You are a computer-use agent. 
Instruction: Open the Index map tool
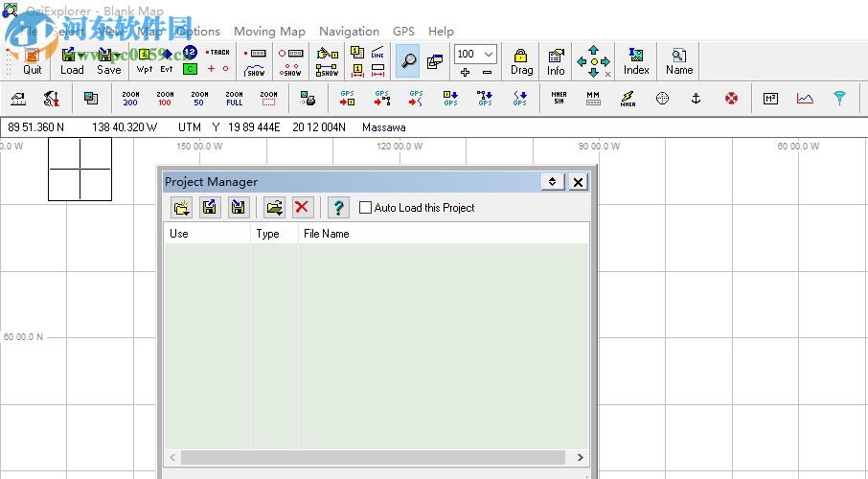(x=636, y=61)
